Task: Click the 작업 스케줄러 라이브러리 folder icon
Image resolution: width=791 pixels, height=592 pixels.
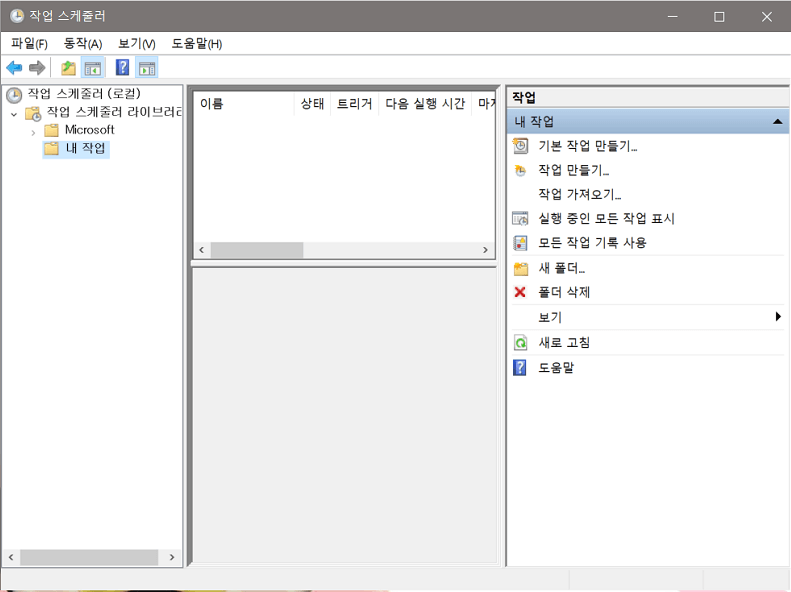Action: (33, 113)
